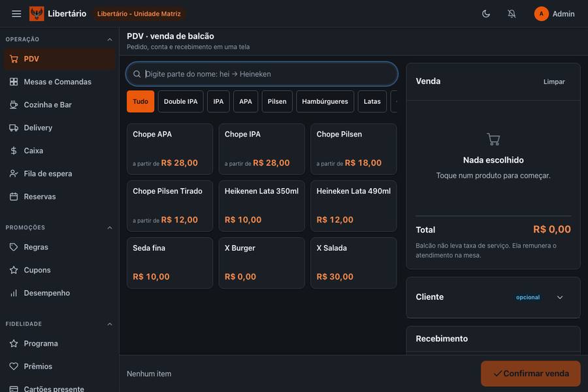Open Caixa dollar icon
The image size is (588, 392).
[14, 151]
